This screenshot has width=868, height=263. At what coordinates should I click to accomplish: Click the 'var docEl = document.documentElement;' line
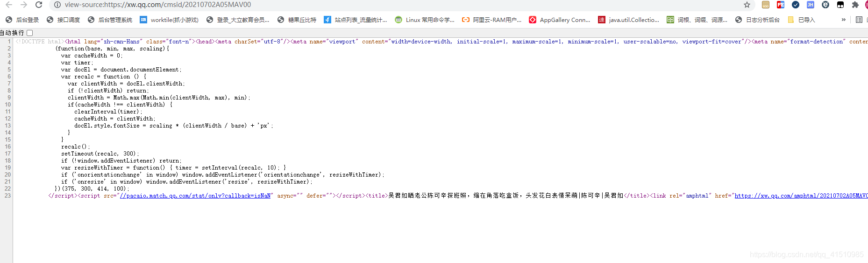pyautogui.click(x=121, y=70)
